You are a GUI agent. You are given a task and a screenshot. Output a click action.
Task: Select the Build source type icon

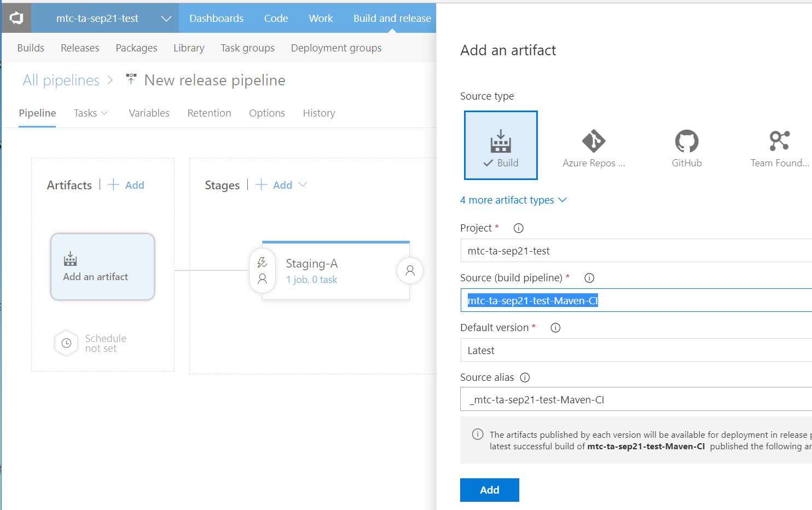[x=501, y=145]
